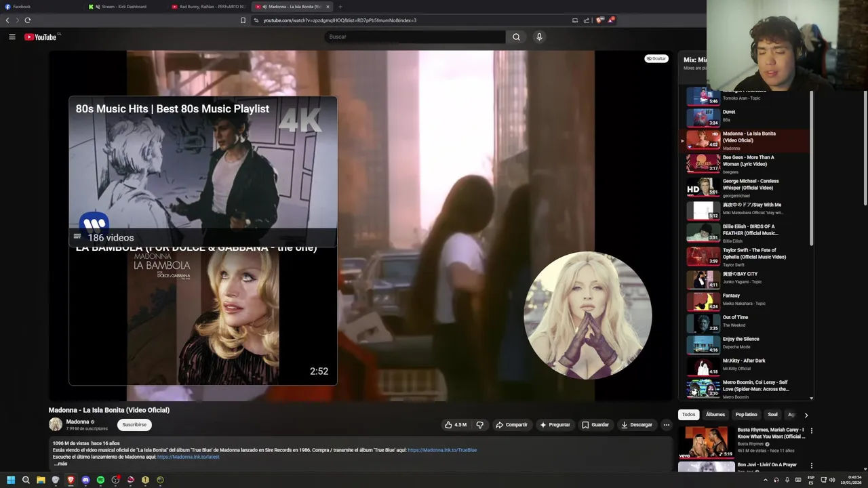Play Bee Gees - More Than A Woman
Image resolution: width=868 pixels, height=488 pixels.
coord(744,163)
